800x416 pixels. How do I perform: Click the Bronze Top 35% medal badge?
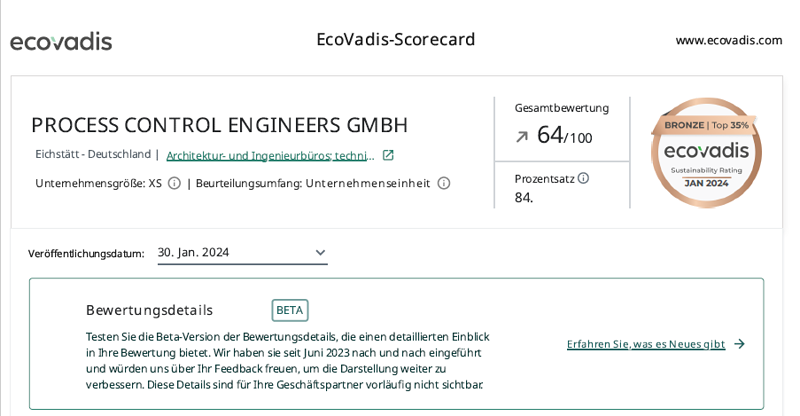pos(706,152)
